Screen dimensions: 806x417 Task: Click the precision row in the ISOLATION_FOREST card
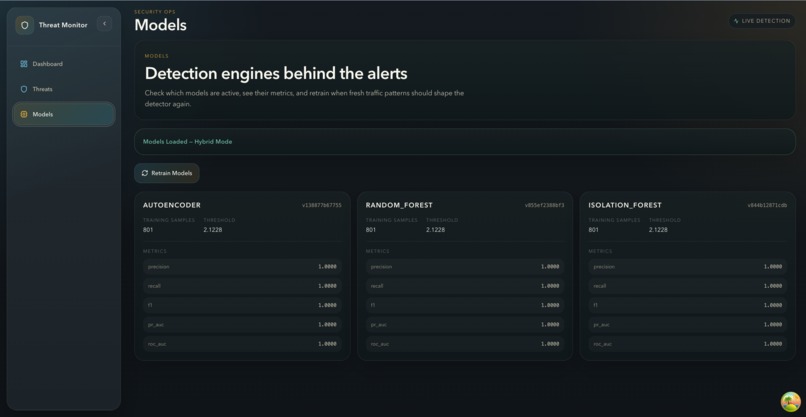click(687, 267)
